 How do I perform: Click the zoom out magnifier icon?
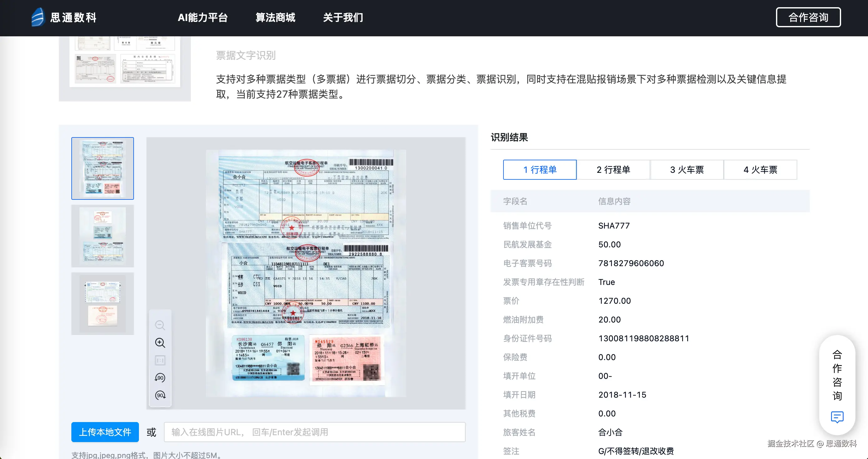point(160,325)
